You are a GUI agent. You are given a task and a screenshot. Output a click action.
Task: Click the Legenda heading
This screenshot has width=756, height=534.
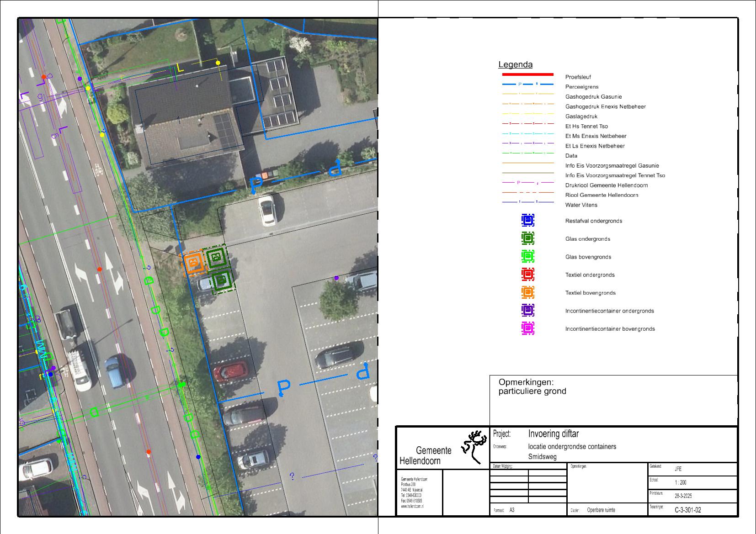tap(515, 65)
